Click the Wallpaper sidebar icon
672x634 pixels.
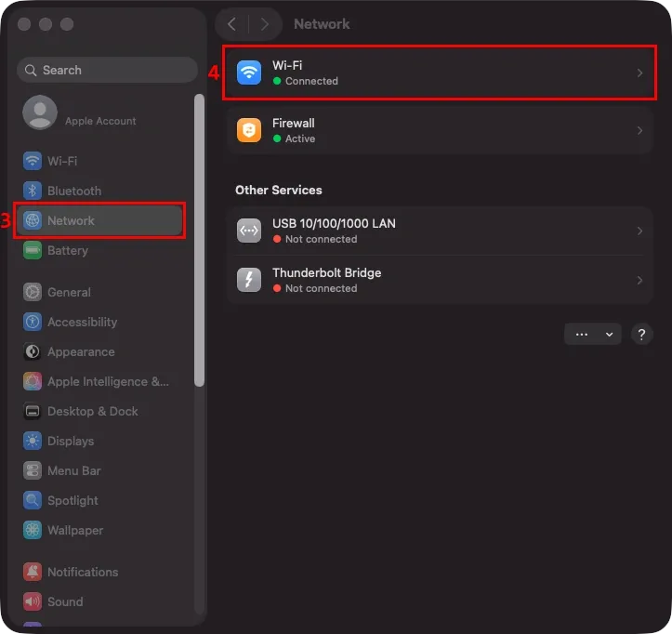[33, 530]
